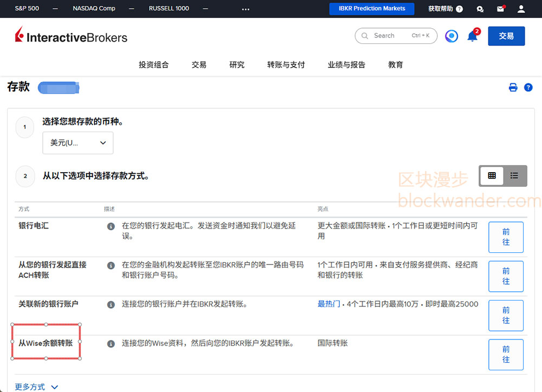Click the 国际转账 highlight text
This screenshot has width=542, height=392.
[x=333, y=343]
